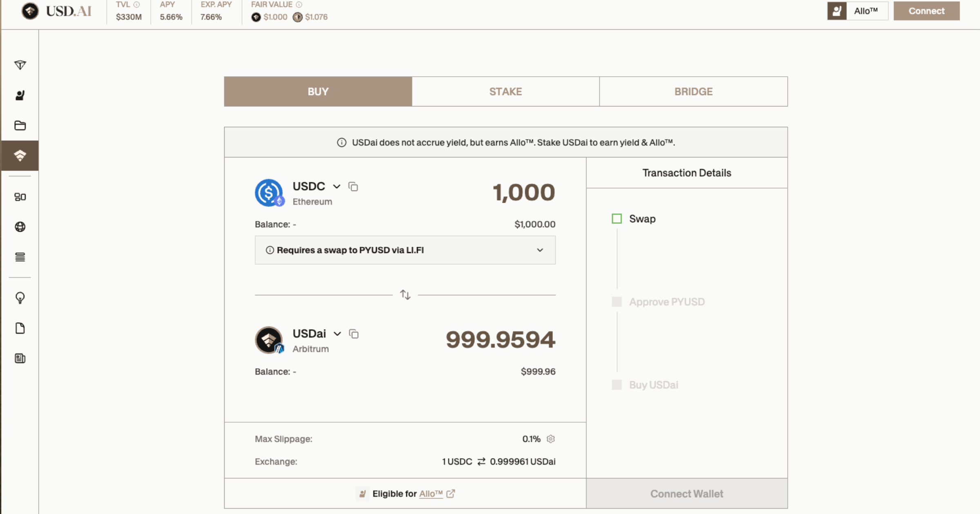The width and height of the screenshot is (980, 514).
Task: Open the Max Slippage settings gear
Action: (550, 439)
